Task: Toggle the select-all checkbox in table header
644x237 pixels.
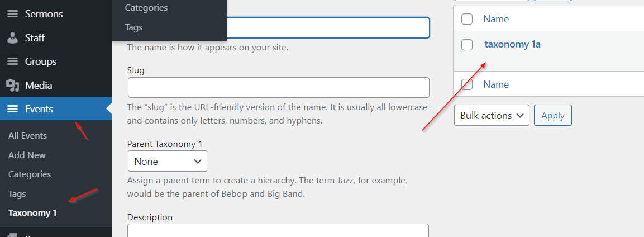Action: (467, 19)
